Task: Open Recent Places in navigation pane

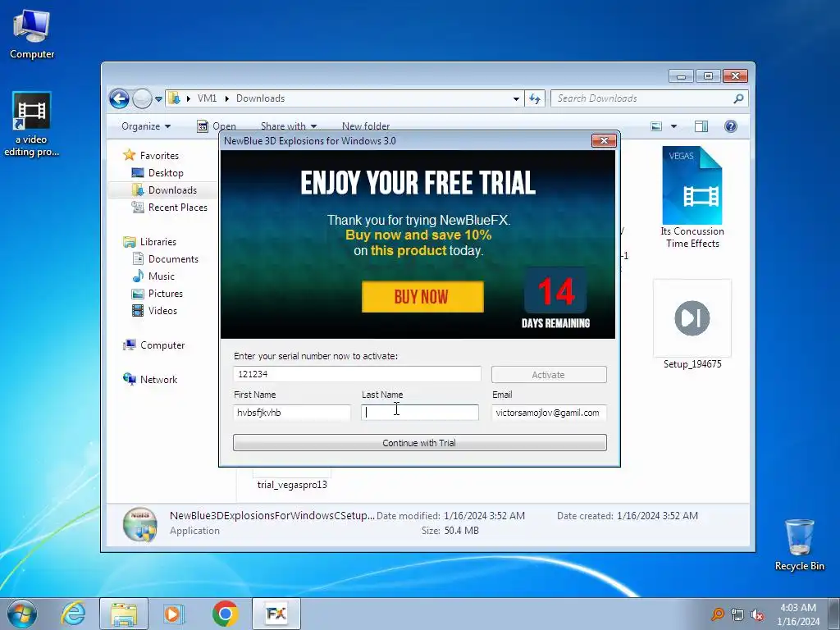Action: click(x=170, y=208)
